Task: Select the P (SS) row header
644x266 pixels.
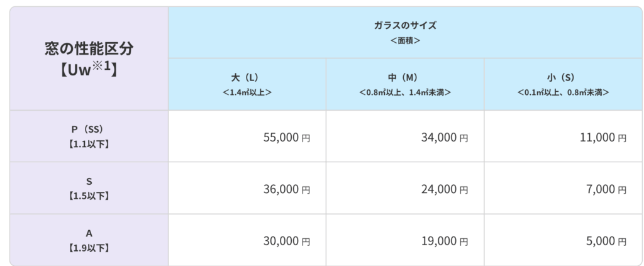Action: tap(89, 136)
